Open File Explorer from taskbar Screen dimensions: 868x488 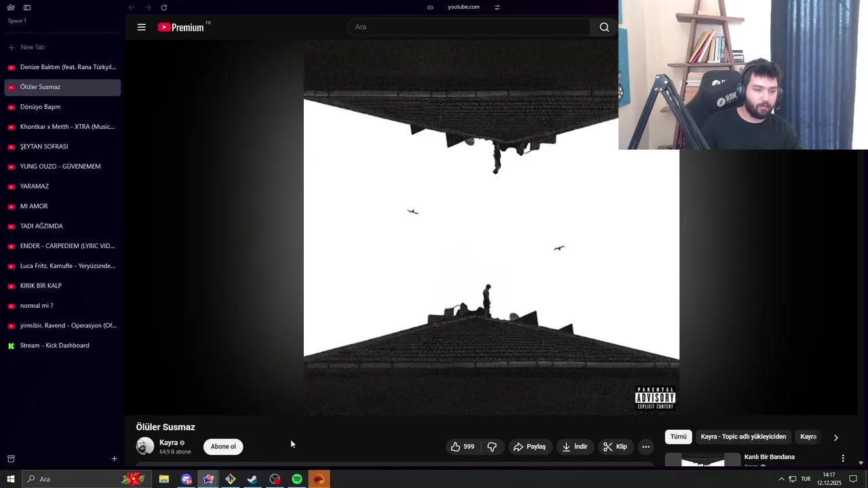click(x=164, y=479)
